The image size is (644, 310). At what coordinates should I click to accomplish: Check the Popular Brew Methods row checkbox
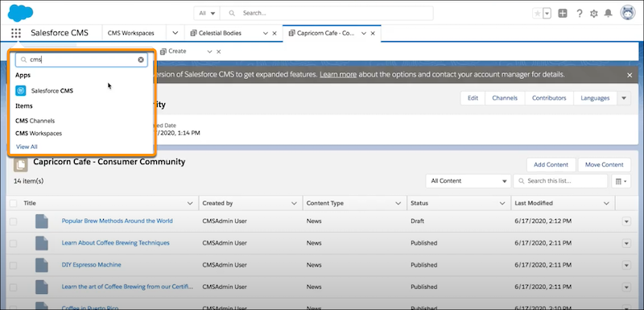point(13,221)
